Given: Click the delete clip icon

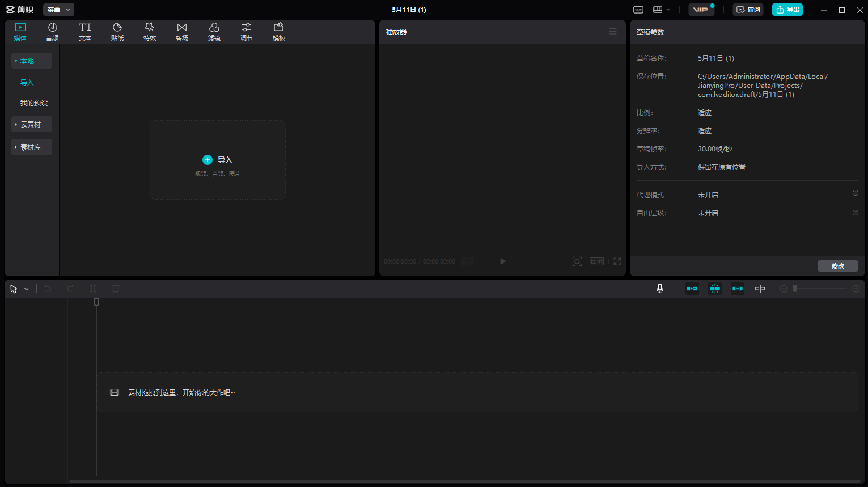Looking at the screenshot, I should [x=116, y=289].
